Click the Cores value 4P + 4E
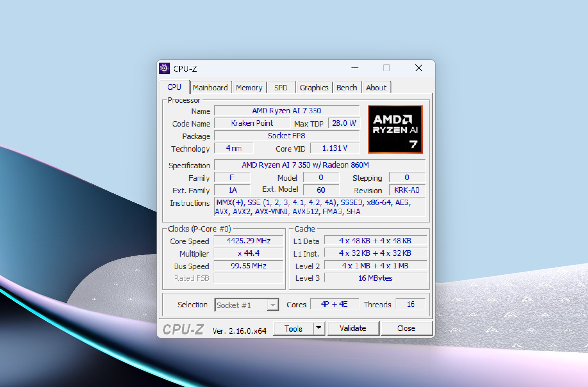The image size is (588, 387). point(334,304)
